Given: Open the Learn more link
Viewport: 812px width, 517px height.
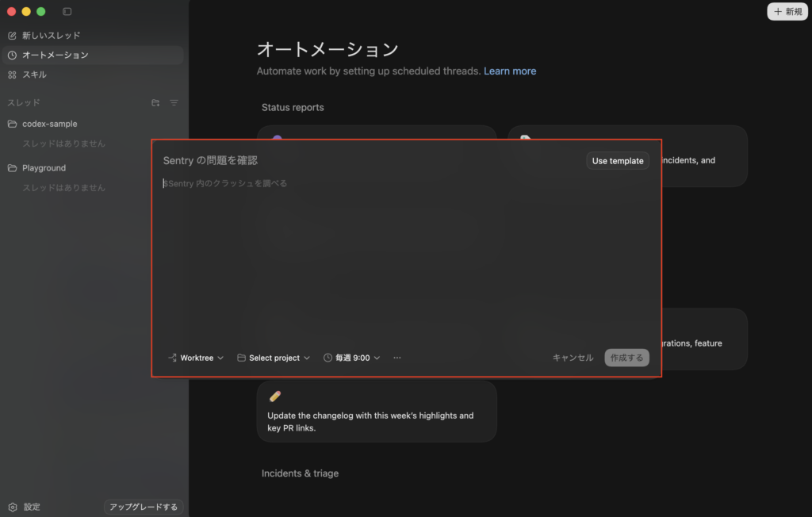Looking at the screenshot, I should 510,71.
